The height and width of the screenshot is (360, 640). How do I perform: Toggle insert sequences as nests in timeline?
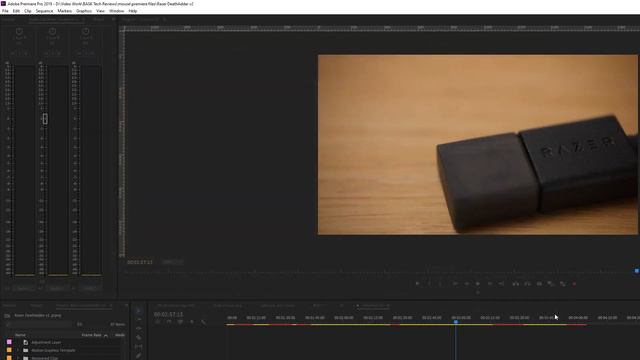pos(158,322)
